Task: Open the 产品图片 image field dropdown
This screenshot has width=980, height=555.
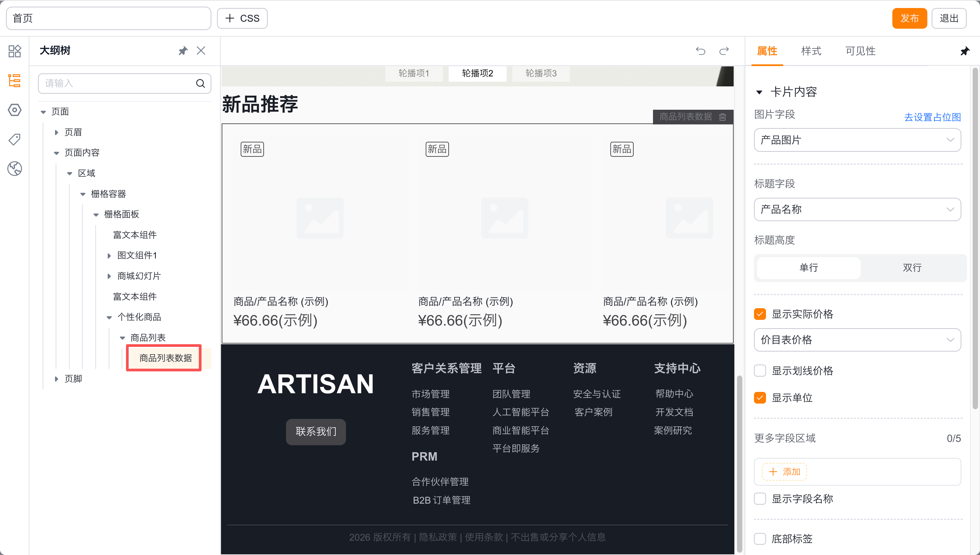Action: point(857,140)
